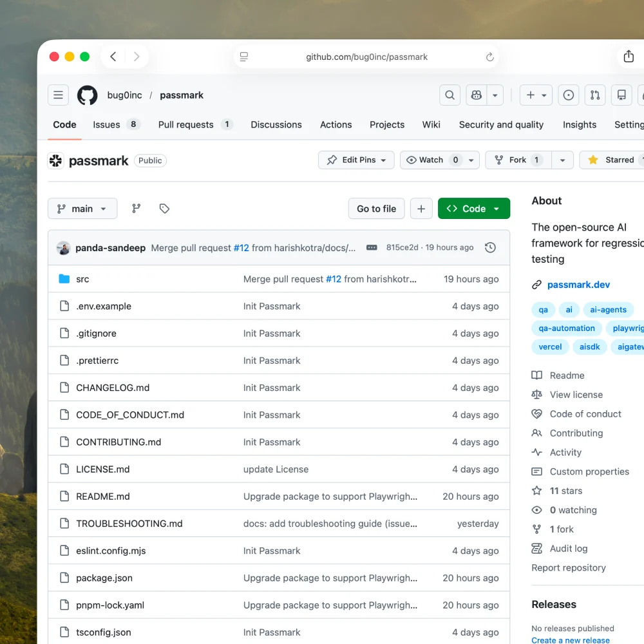This screenshot has height=644, width=644.
Task: Expand the Fork options dropdown arrow
Action: 562,160
